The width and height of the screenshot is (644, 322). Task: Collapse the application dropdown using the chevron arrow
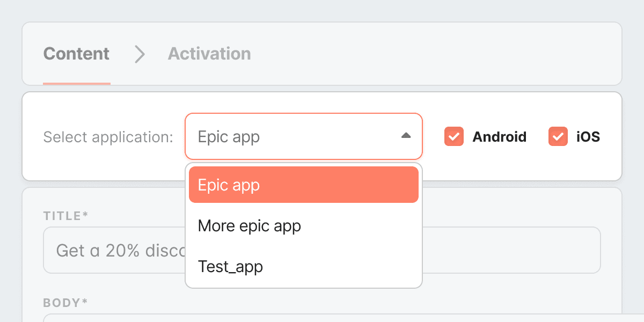tap(406, 136)
